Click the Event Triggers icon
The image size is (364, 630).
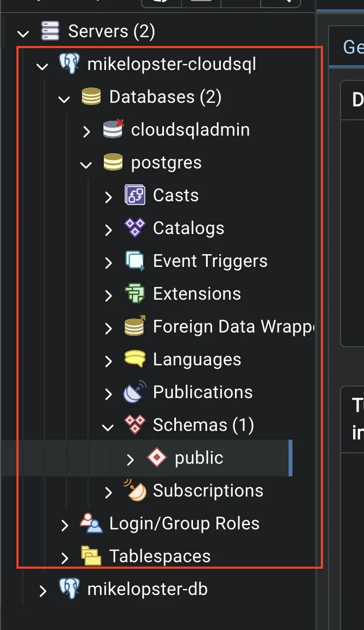click(135, 260)
